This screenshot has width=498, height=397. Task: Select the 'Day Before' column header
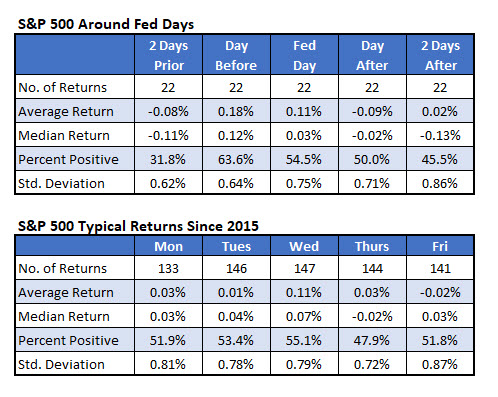(236, 55)
